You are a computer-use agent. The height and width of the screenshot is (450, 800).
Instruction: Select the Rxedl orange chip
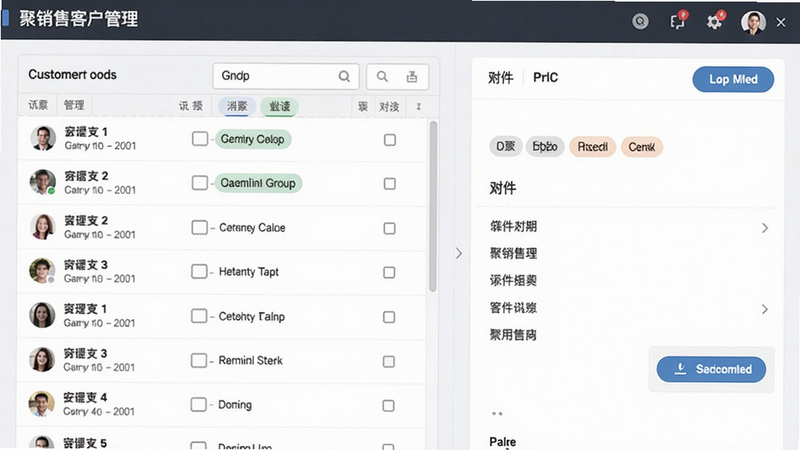[x=592, y=147]
